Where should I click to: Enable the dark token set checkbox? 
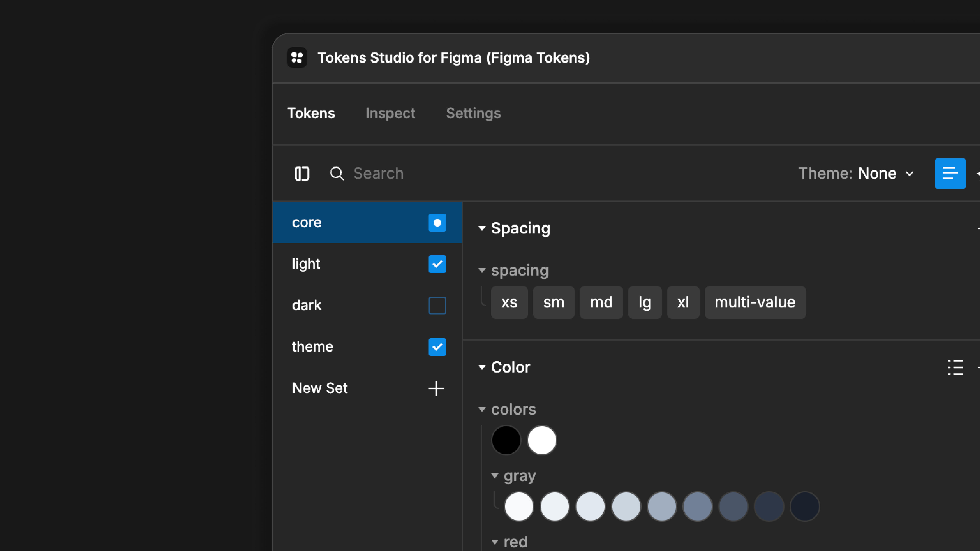pos(437,305)
